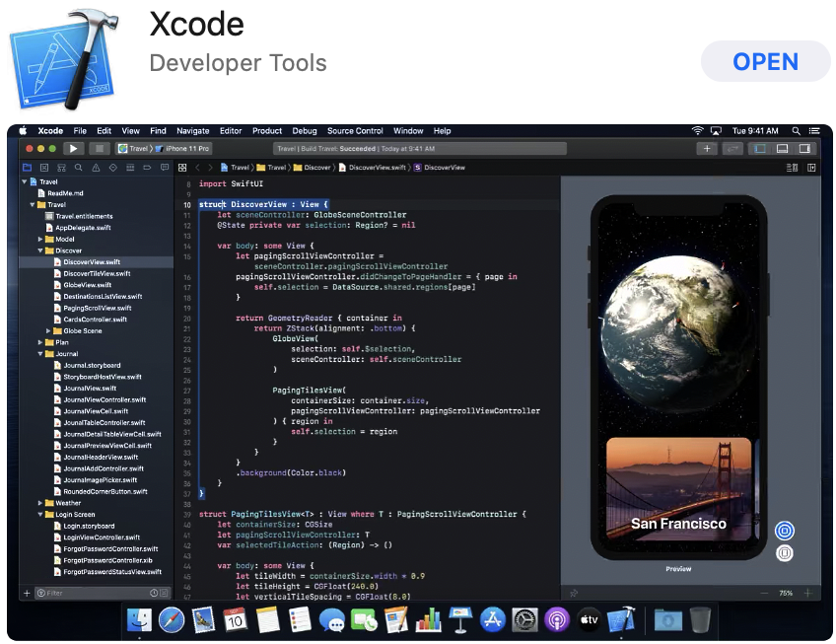Choose the Travel scheme in toolbar
Screen dimensions: 836x644
pos(133,149)
